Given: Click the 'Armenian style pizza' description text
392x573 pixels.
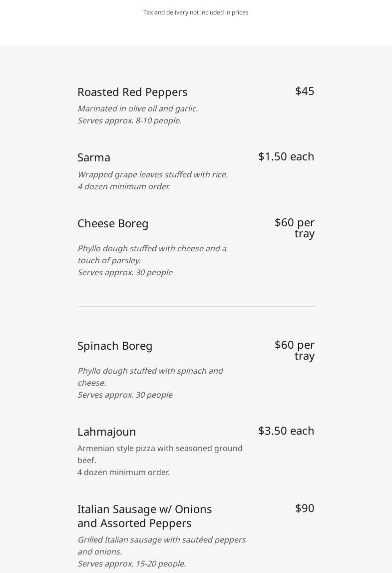Looking at the screenshot, I should [160, 449].
